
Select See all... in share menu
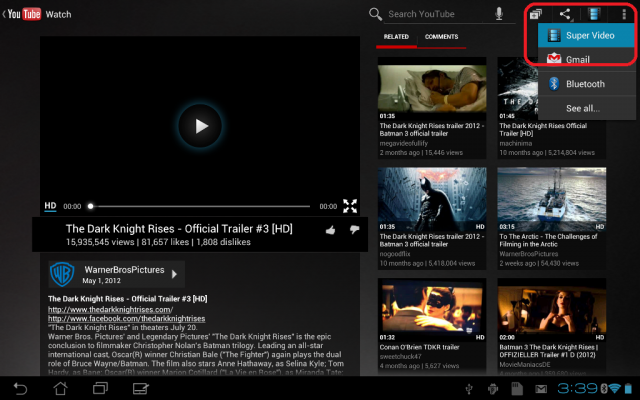[586, 108]
